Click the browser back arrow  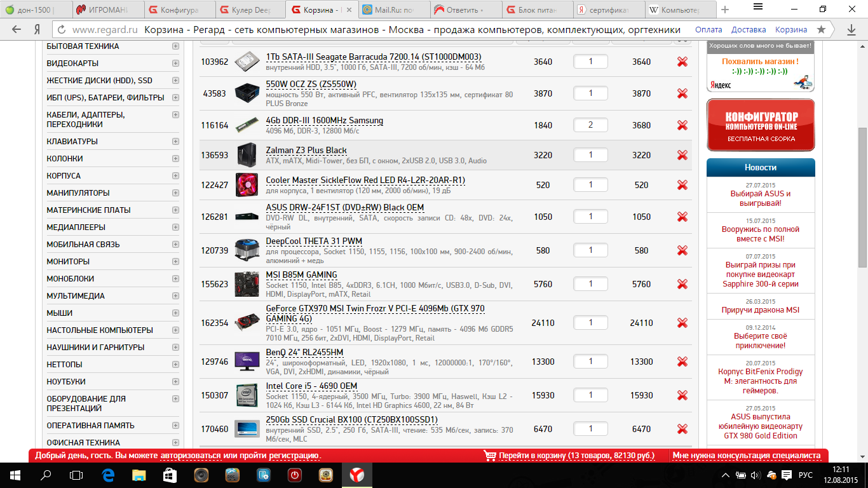coord(16,30)
